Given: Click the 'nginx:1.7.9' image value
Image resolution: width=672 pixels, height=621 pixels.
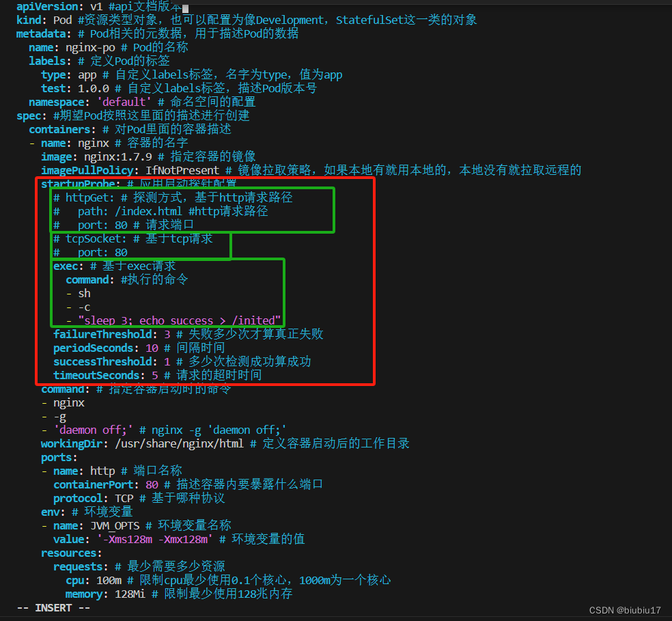Looking at the screenshot, I should (118, 157).
